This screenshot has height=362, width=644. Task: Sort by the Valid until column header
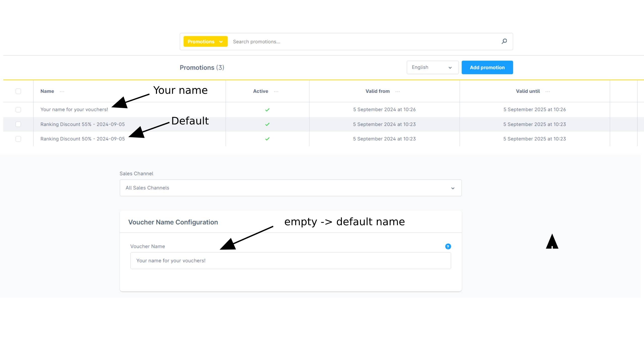(528, 91)
